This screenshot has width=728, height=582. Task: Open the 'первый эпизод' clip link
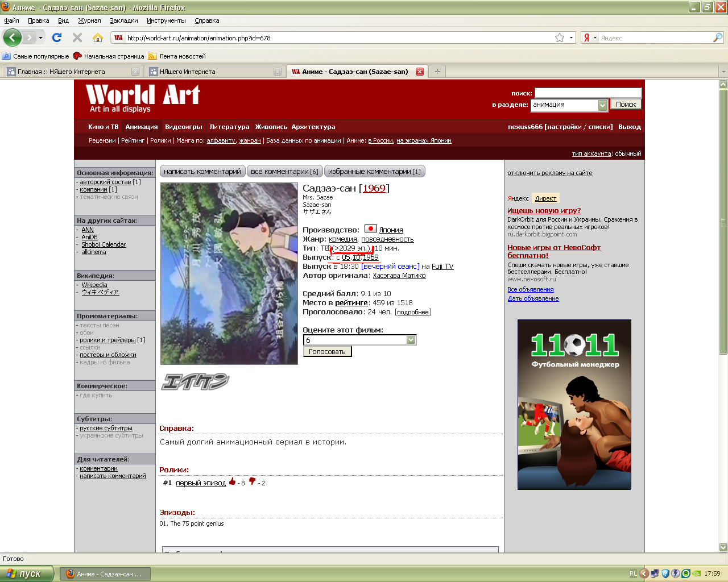click(x=201, y=483)
